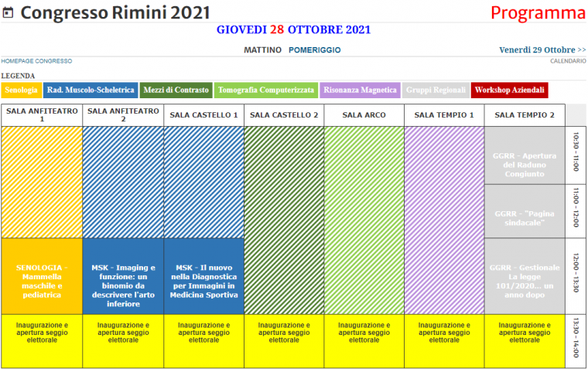
Task: Select the Gruppi Regionali legend tag
Action: (436, 91)
